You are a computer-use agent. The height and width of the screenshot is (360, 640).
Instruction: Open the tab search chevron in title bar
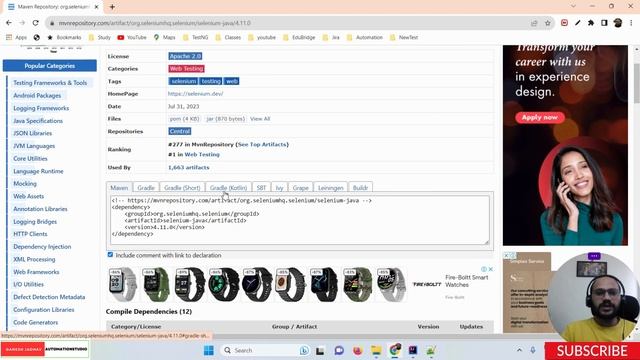573,7
